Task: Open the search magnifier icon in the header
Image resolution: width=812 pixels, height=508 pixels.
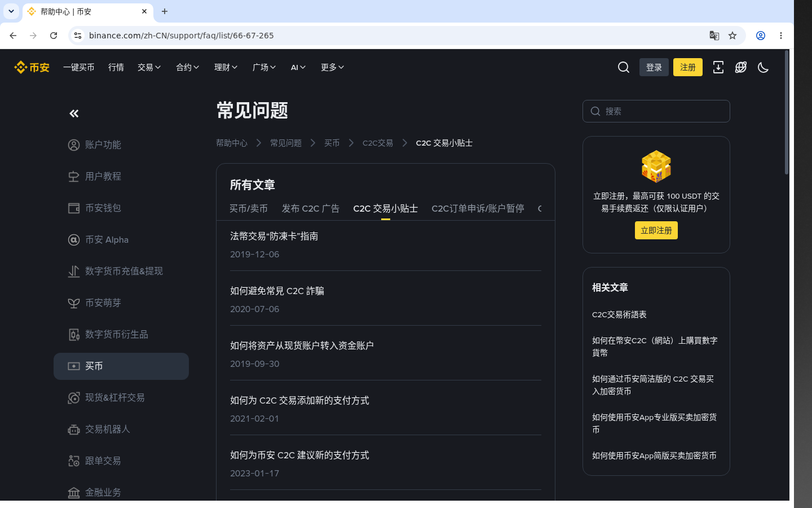Action: pos(624,67)
